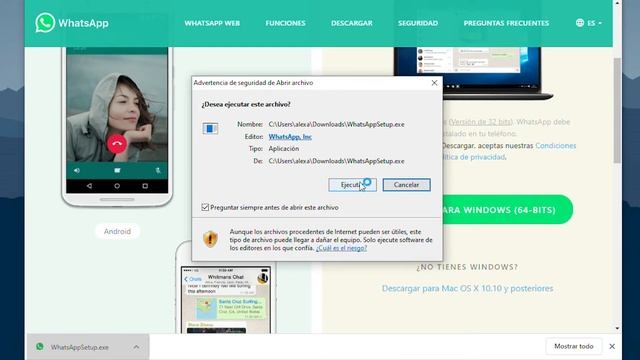Click the Android label button
Viewport: 640px width, 360px height.
point(117,231)
